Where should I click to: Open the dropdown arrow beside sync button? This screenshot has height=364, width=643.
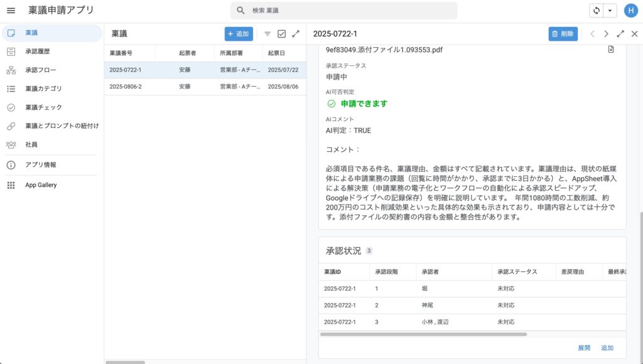point(610,11)
